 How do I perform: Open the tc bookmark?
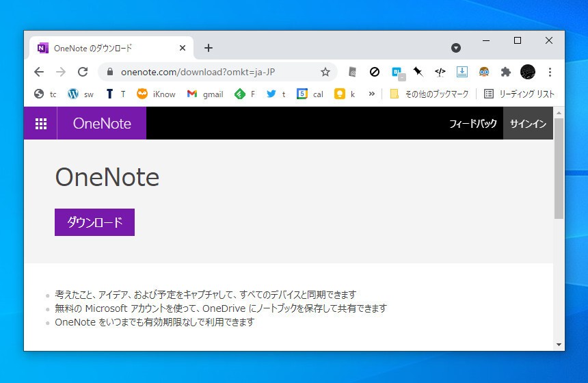44,94
